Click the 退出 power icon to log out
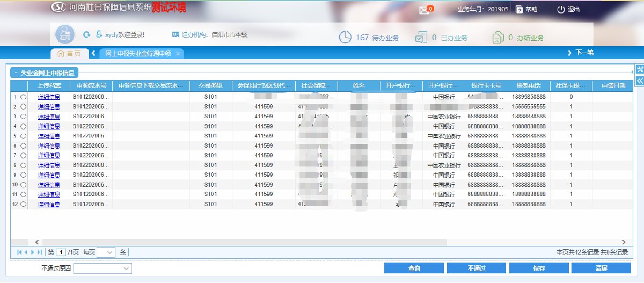The width and height of the screenshot is (644, 283). (x=561, y=10)
